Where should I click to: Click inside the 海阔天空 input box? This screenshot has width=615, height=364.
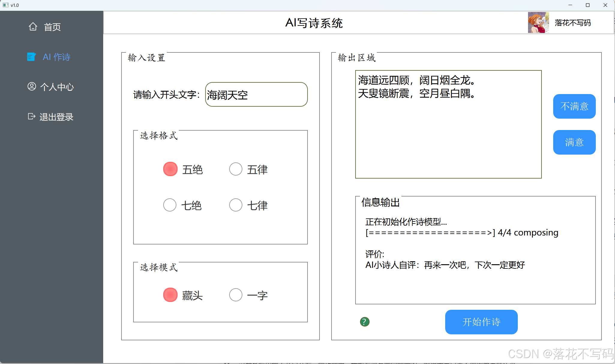click(256, 95)
